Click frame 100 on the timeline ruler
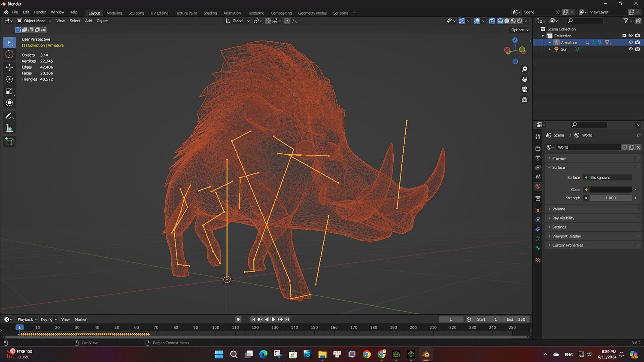 (216, 328)
